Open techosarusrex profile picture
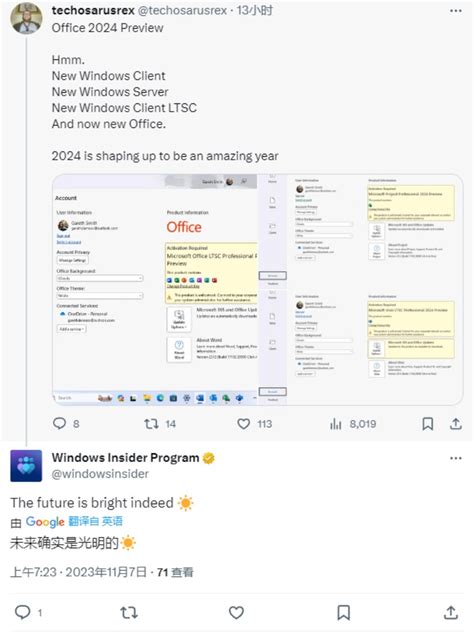The image size is (474, 634). pos(26,18)
